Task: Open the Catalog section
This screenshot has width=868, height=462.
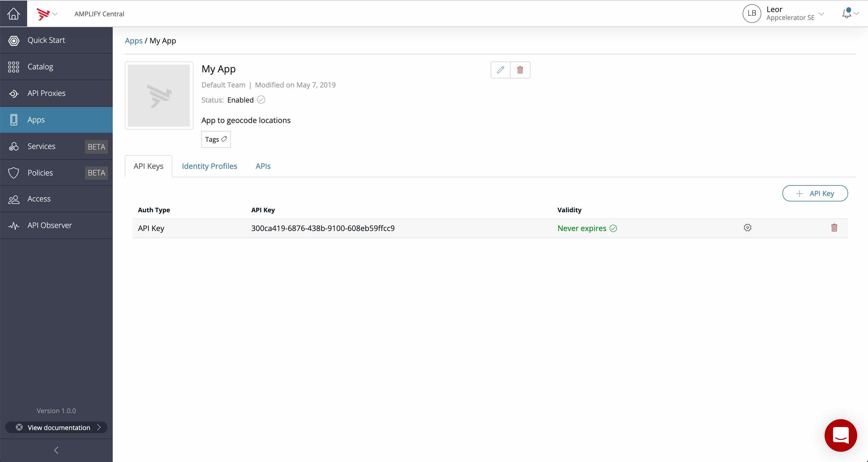Action: (x=56, y=67)
